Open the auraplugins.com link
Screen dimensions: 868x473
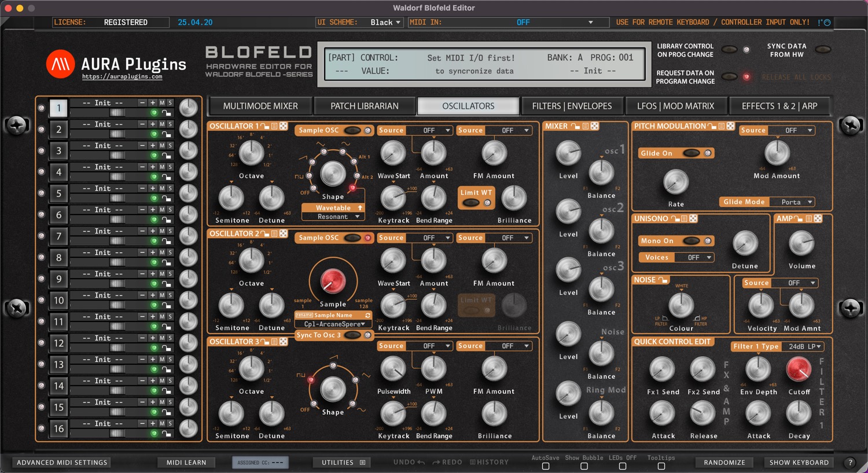pyautogui.click(x=122, y=77)
